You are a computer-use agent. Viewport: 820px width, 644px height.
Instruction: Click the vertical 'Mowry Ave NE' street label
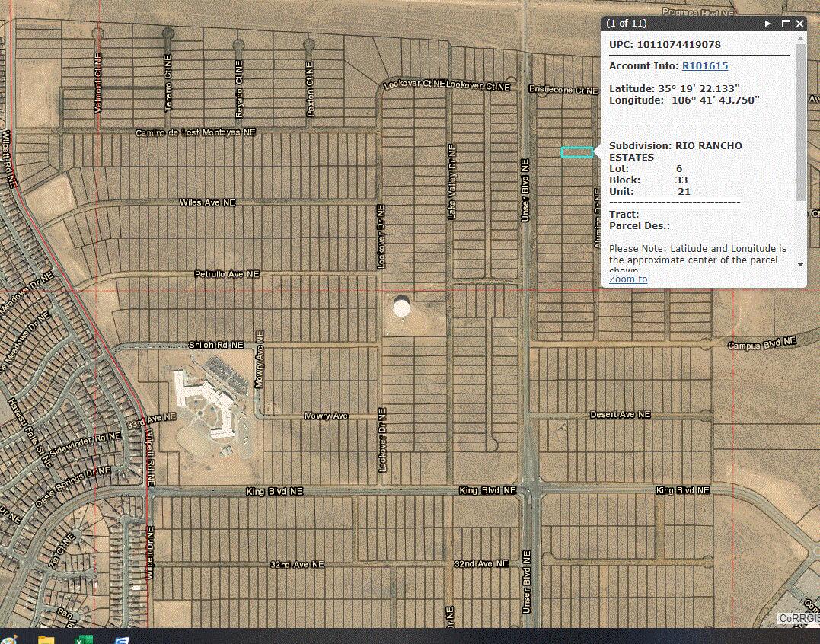coord(259,359)
